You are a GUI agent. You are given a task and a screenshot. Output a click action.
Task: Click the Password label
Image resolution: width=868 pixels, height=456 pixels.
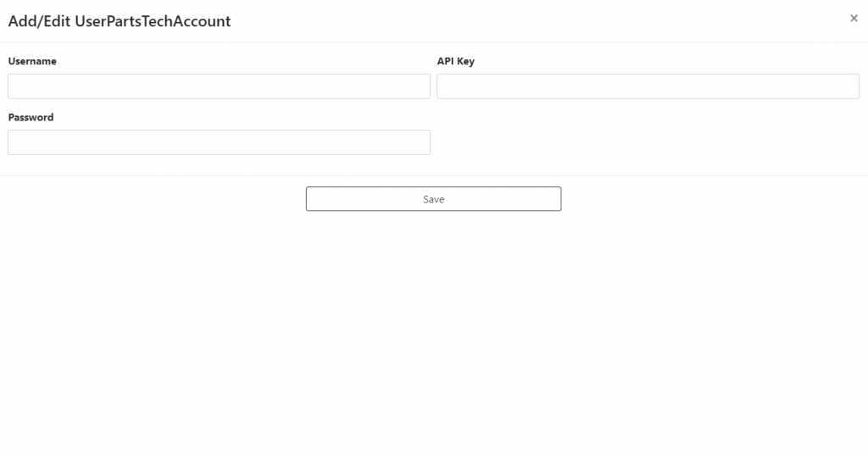tap(31, 117)
